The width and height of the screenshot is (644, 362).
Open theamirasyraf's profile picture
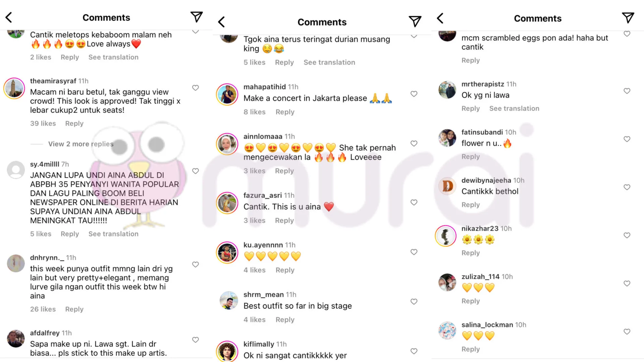14,88
